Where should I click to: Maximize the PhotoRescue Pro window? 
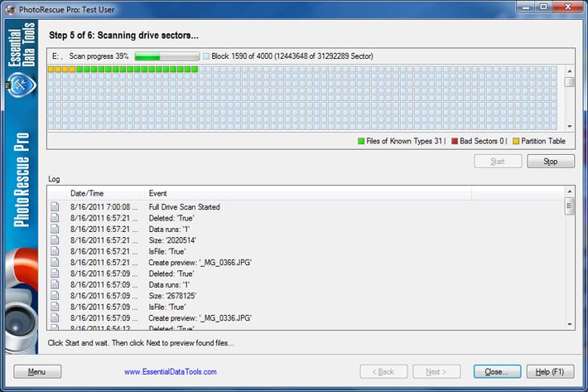point(543,7)
